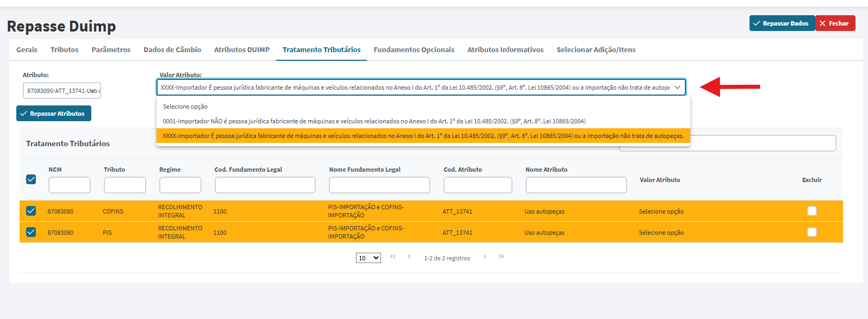
Task: Open the Atributos Informativos tab
Action: 505,49
